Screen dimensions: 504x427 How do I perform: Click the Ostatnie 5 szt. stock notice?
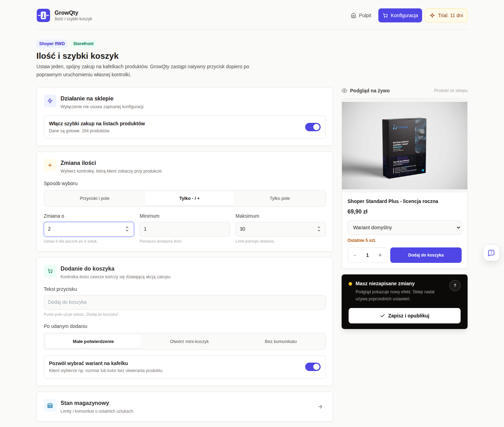[362, 240]
